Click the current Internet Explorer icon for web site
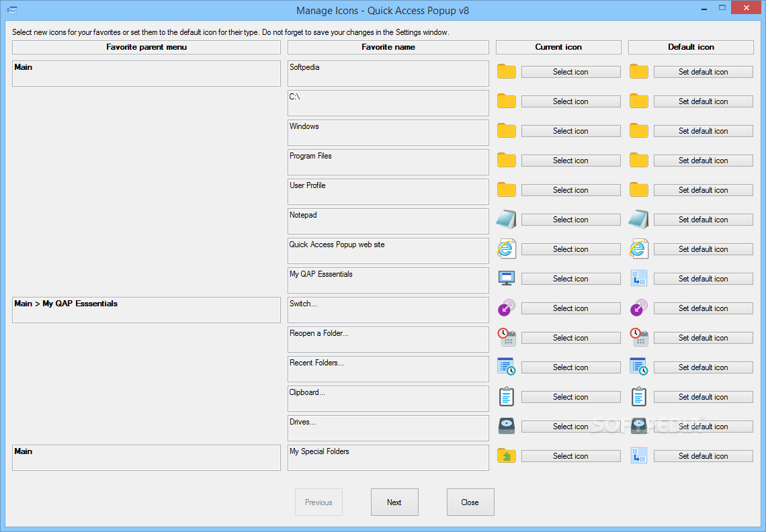Image resolution: width=766 pixels, height=532 pixels. click(x=507, y=249)
